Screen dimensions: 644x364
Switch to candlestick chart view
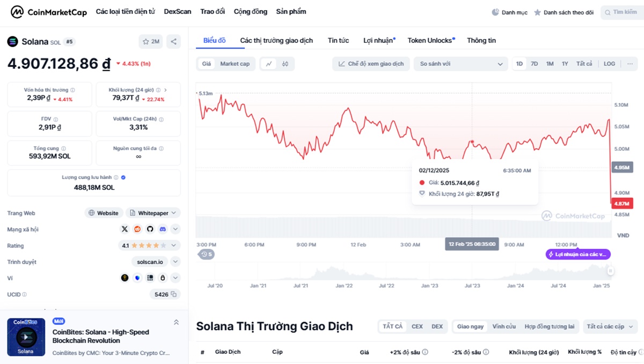285,64
